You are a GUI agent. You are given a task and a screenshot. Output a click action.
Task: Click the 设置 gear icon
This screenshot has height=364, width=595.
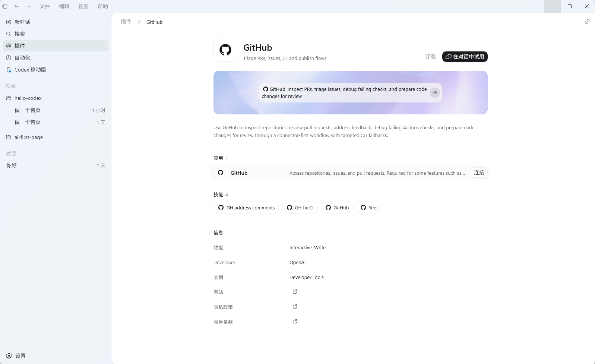point(9,356)
